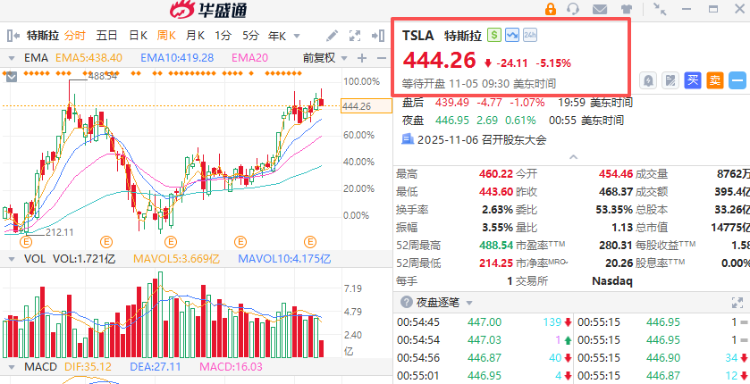Click the MAVOL10:4.175亿 legend value
Viewport: 750px width, 384px height.
point(285,259)
